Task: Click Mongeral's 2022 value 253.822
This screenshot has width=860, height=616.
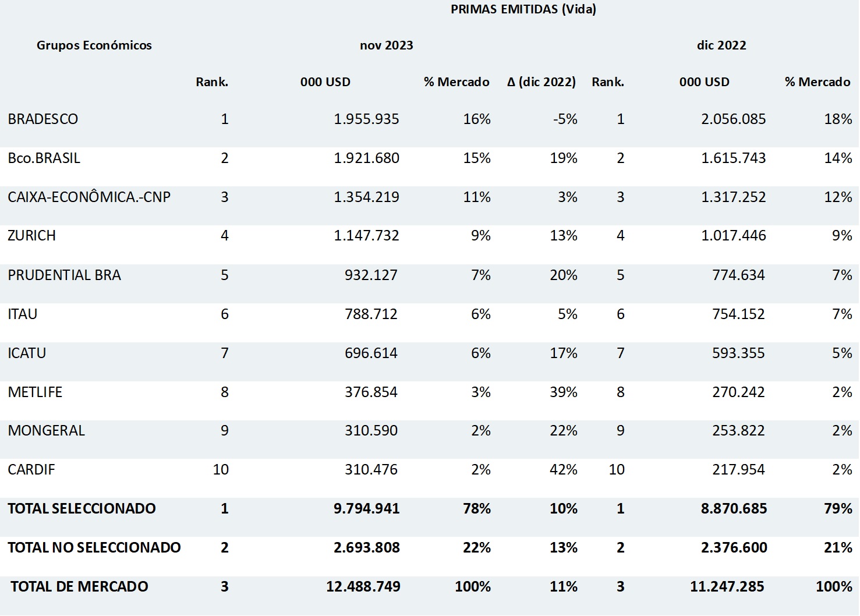Action: pos(738,430)
